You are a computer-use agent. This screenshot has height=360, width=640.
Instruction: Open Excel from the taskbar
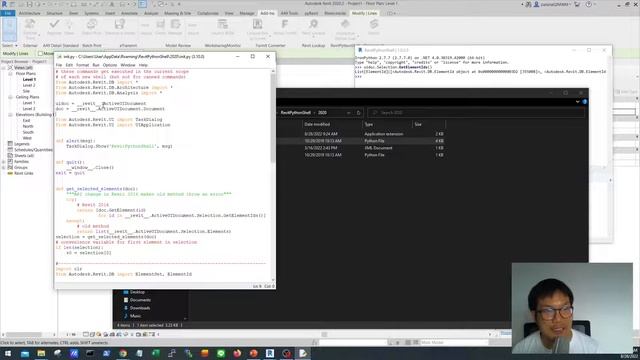pos(156,353)
